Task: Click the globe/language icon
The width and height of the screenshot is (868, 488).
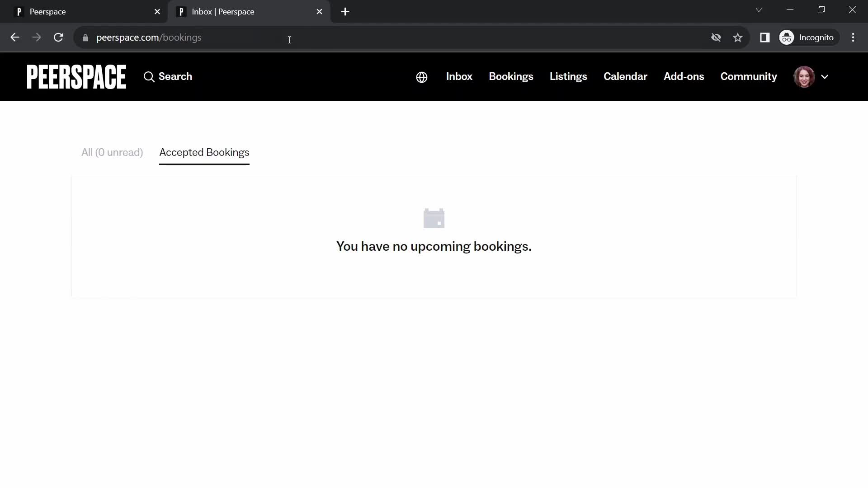Action: [422, 77]
